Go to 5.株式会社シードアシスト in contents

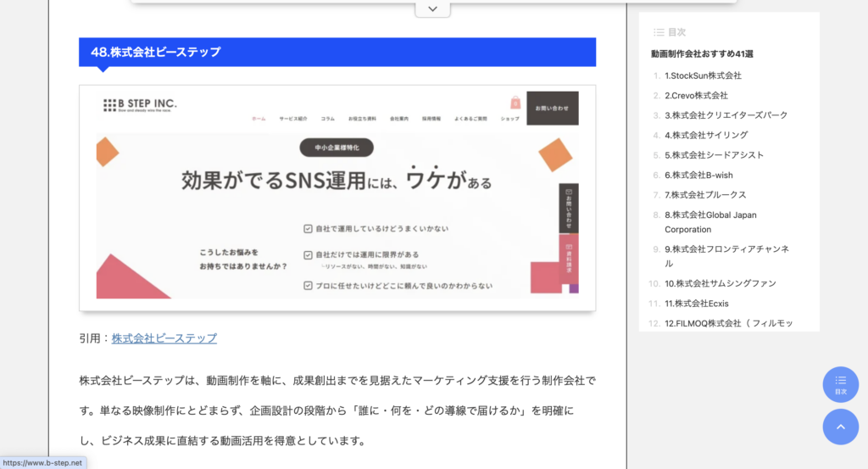tap(714, 155)
